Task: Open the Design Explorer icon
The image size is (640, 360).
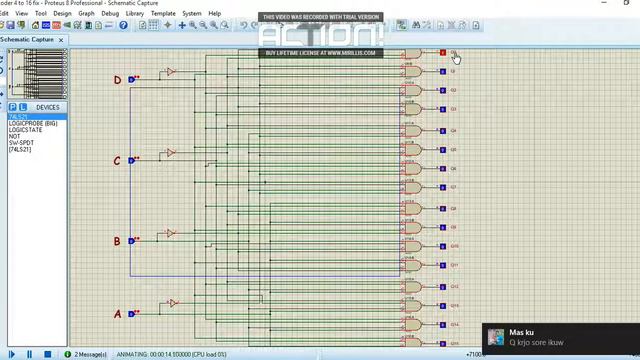Action: point(88,25)
